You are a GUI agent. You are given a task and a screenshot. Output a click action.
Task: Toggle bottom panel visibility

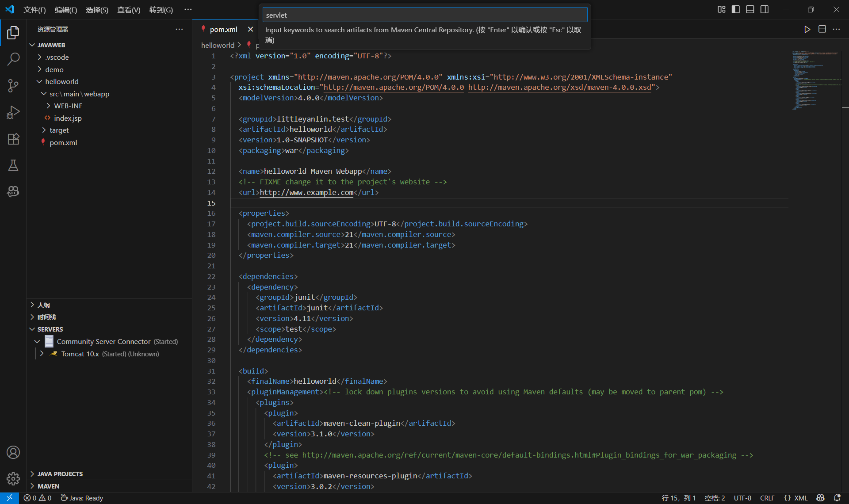[750, 9]
